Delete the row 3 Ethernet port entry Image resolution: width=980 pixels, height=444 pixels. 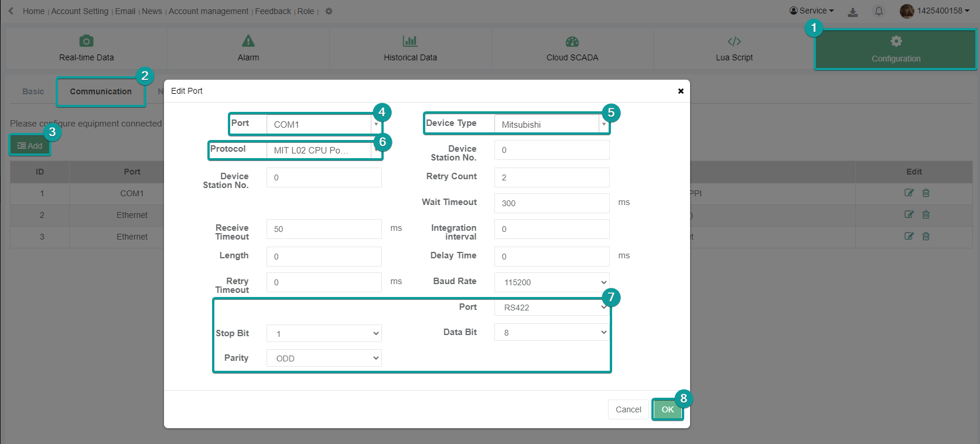pos(926,236)
